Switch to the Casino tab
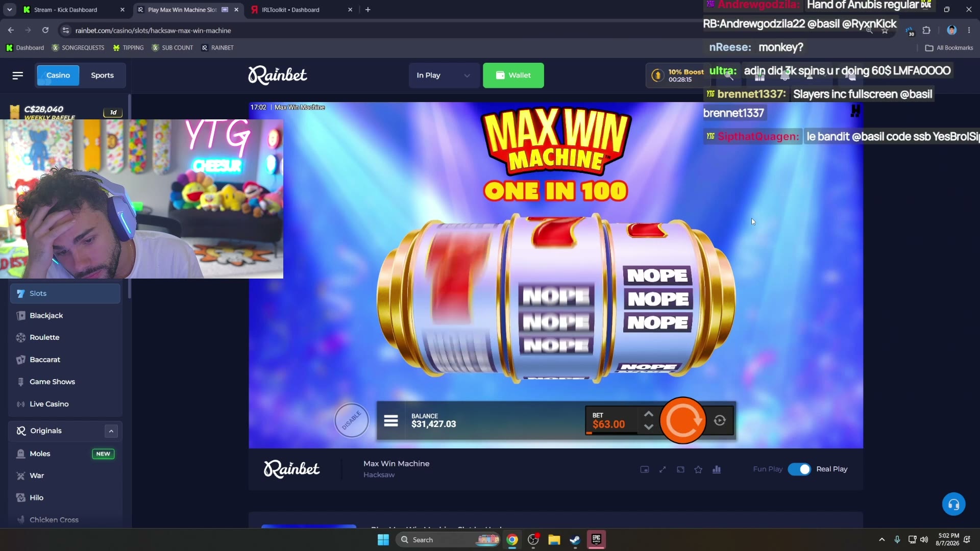 click(x=58, y=76)
